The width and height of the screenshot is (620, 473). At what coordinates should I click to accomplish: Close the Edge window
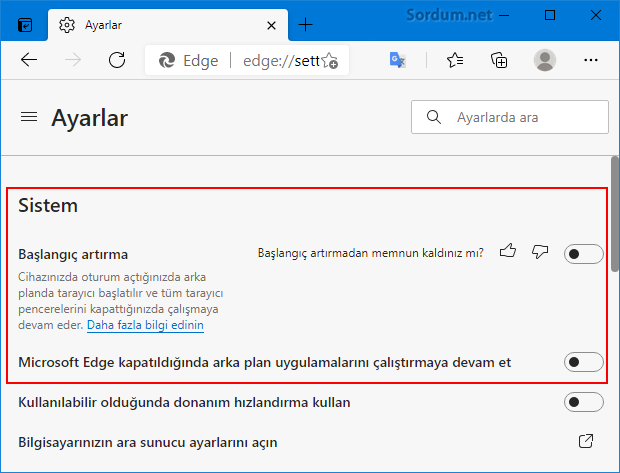595,15
